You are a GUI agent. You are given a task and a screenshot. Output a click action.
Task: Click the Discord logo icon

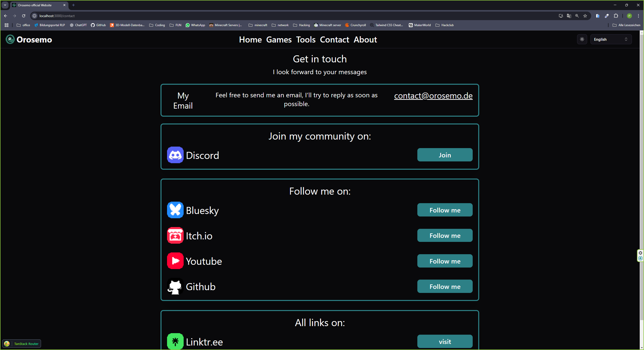click(175, 155)
